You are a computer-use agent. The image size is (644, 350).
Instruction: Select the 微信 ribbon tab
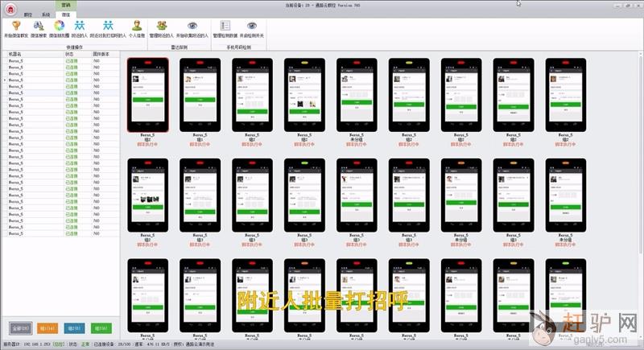64,14
